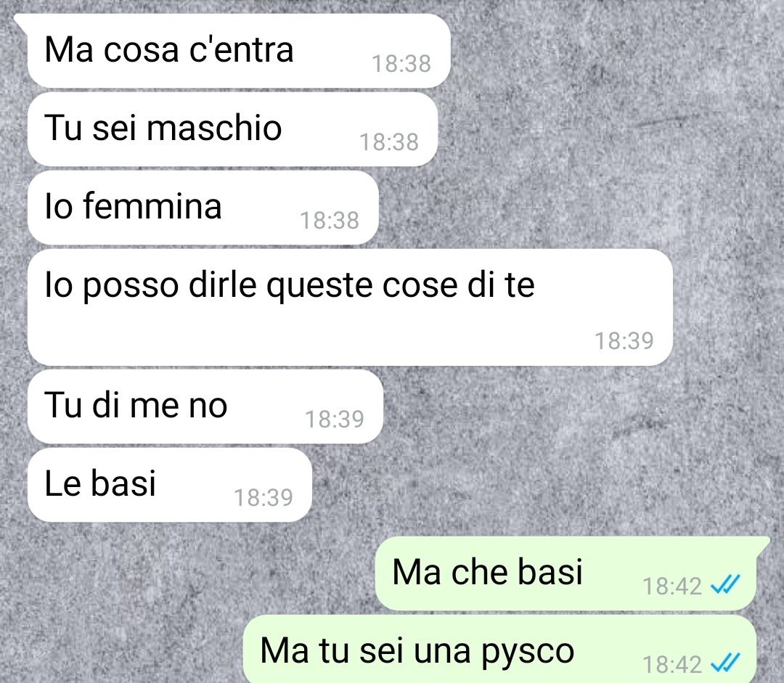Click the blue double-check icon on 'Ma tu sei una pysco'
Viewport: 784px width, 683px height.
(x=724, y=663)
